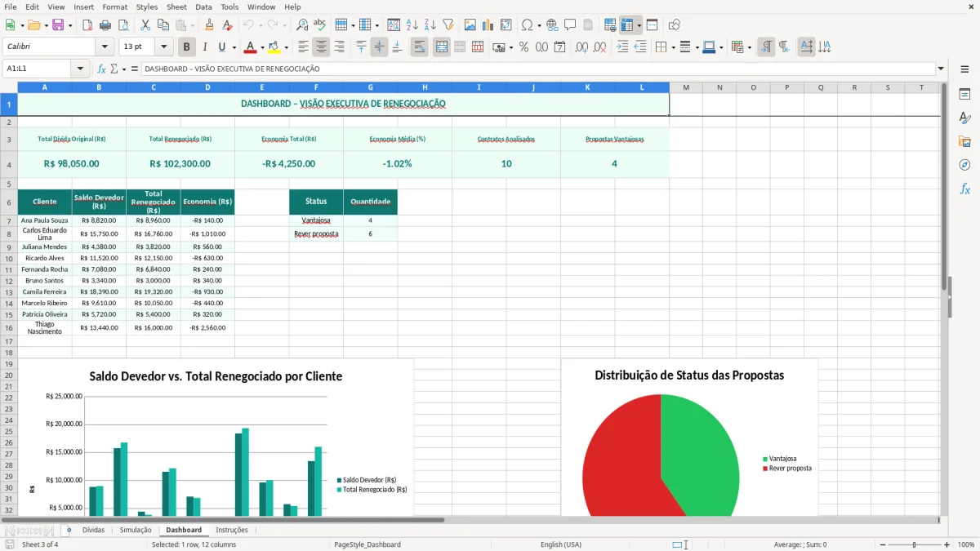The height and width of the screenshot is (551, 980).
Task: Click the Name Box showing A1:L1
Action: click(38, 69)
